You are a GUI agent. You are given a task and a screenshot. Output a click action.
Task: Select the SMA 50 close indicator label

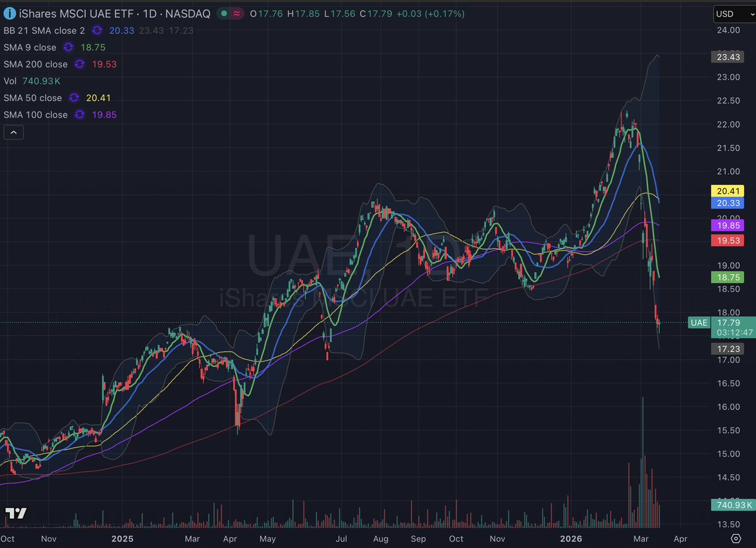tap(33, 98)
